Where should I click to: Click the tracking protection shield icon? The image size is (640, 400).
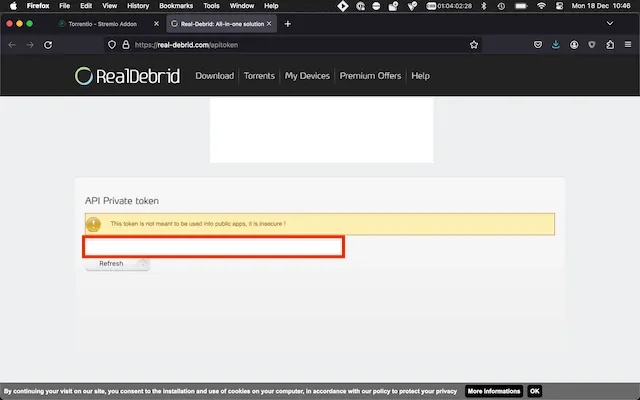tap(112, 45)
